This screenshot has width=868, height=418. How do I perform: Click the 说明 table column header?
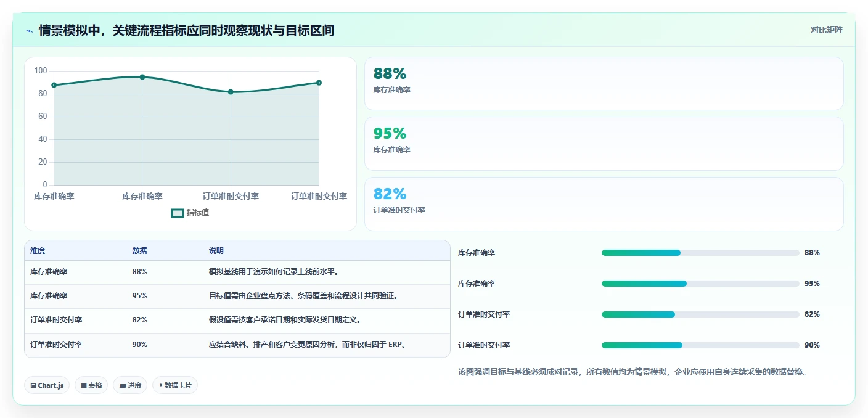tap(216, 251)
